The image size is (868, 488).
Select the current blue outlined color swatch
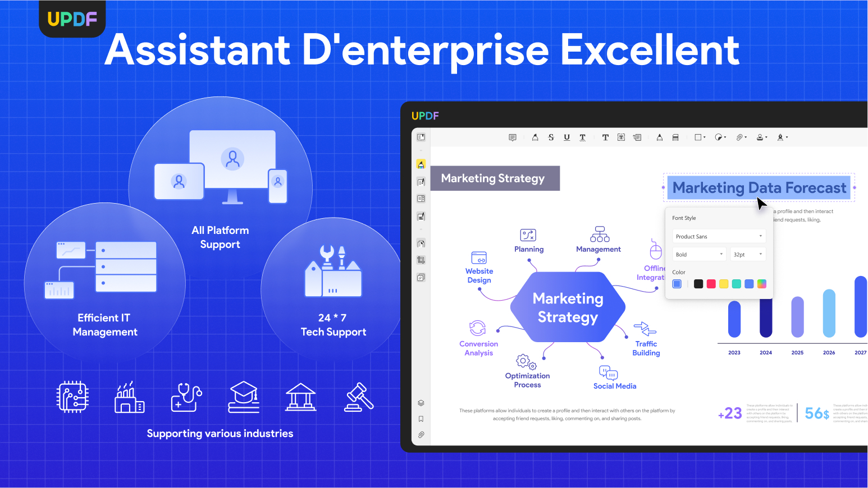click(x=677, y=284)
